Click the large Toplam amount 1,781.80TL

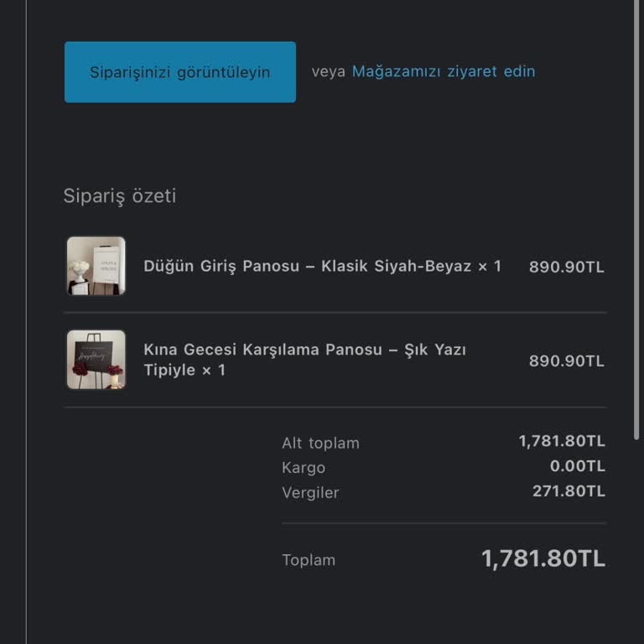click(x=543, y=559)
